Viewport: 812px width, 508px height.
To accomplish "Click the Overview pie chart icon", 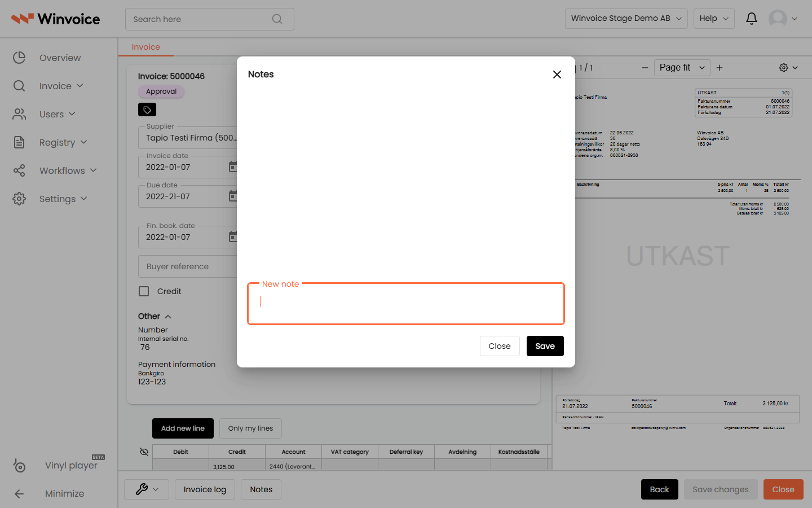I will click(19, 58).
